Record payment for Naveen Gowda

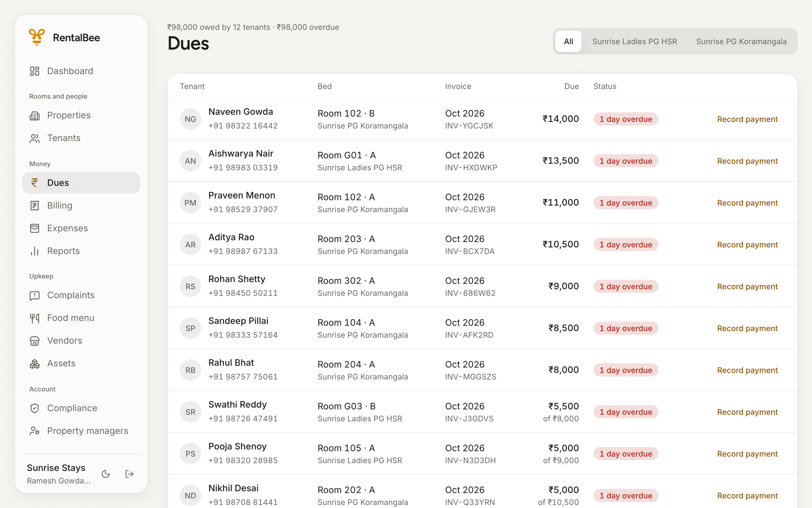tap(747, 119)
